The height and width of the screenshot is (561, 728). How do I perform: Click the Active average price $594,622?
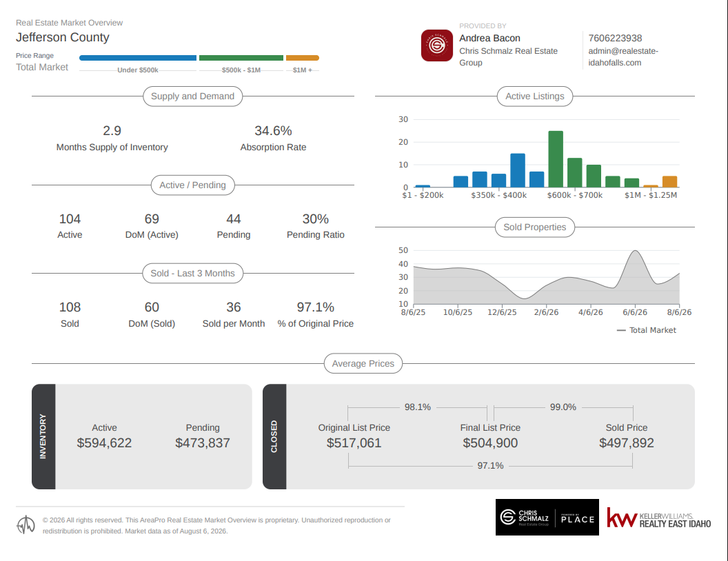[105, 443]
